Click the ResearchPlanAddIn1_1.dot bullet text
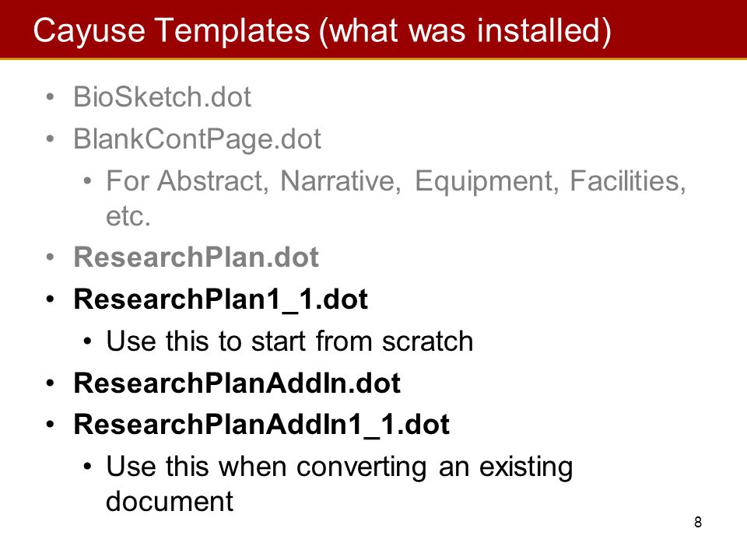Image resolution: width=747 pixels, height=560 pixels. coord(261,425)
